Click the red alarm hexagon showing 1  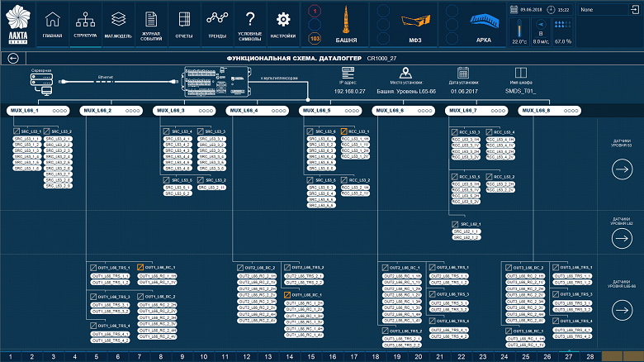coord(315,11)
